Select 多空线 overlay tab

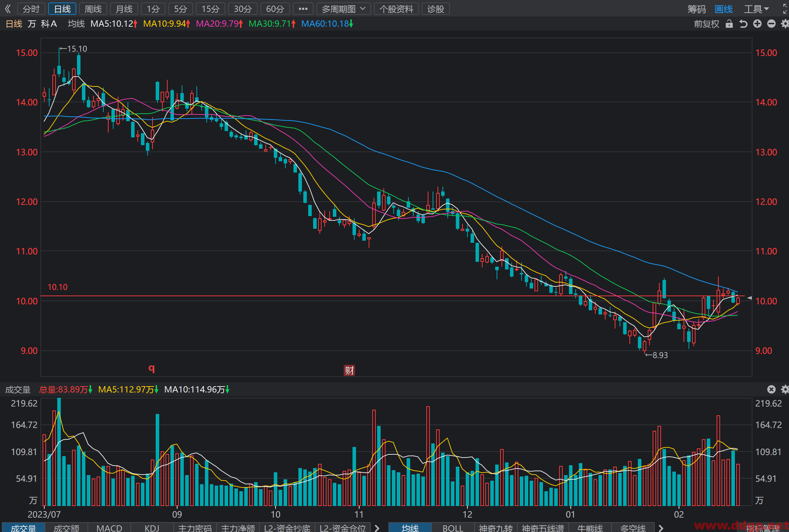click(633, 528)
